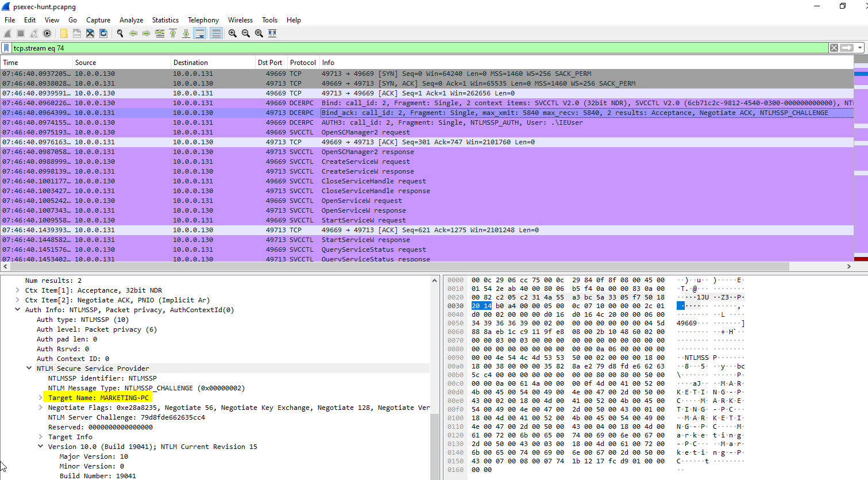Zoom in the main window text
Screen dimensions: 868x480
(x=233, y=33)
